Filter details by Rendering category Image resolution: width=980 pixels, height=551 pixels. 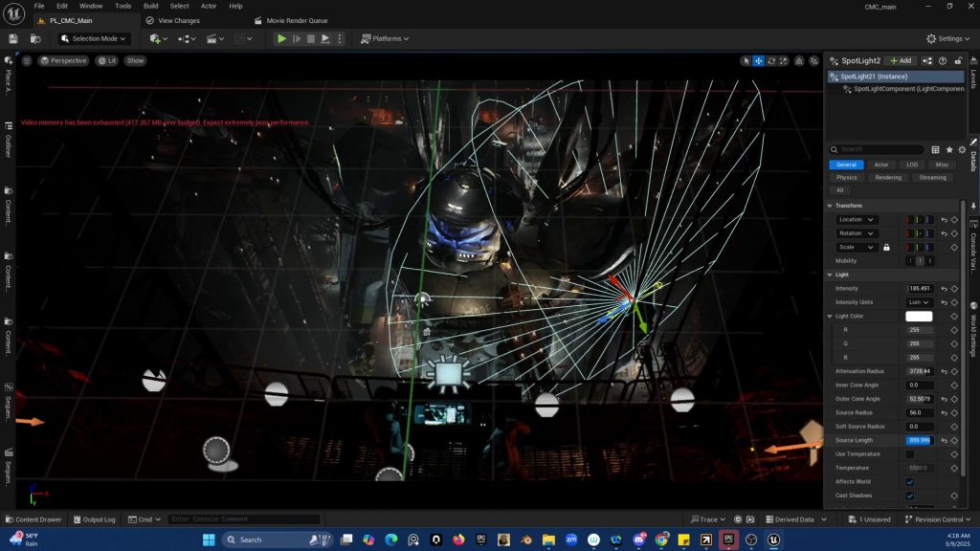[x=887, y=177]
